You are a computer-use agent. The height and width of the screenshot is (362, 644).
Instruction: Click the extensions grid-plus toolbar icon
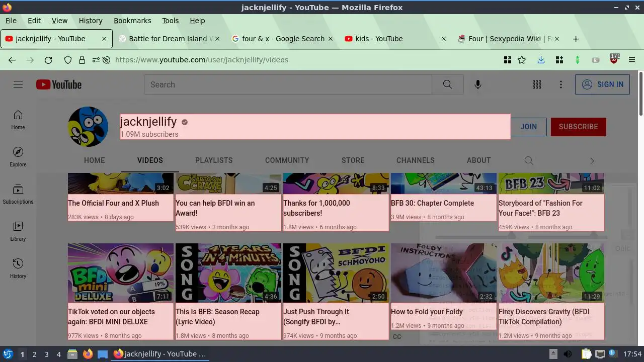pyautogui.click(x=559, y=60)
